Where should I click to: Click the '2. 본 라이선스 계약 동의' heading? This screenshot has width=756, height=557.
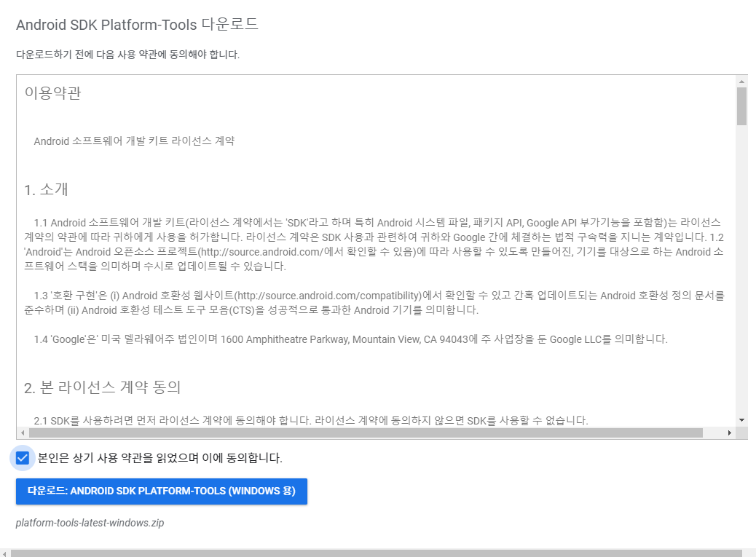pos(102,387)
